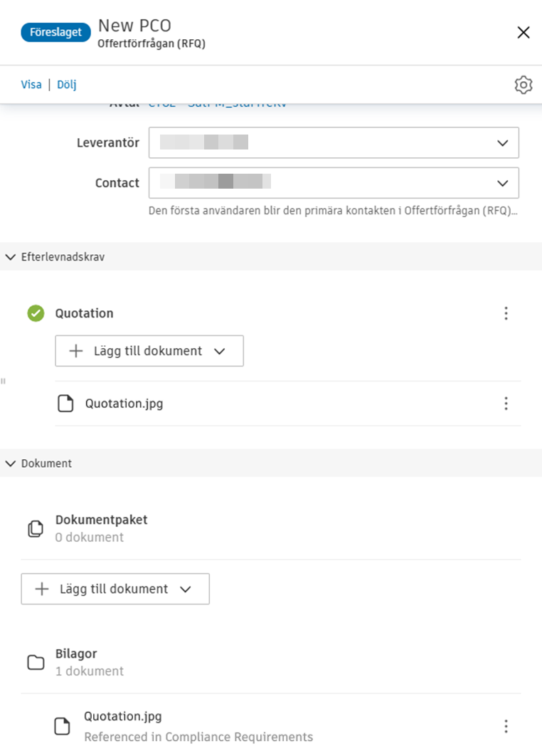This screenshot has width=542, height=756.
Task: Select the Visa menu option
Action: [x=31, y=84]
